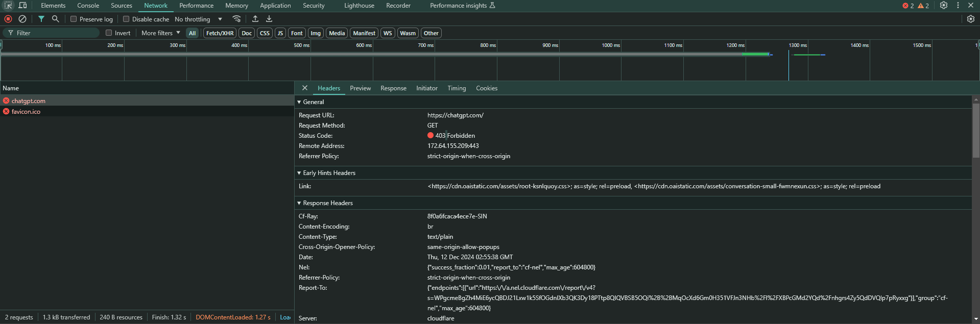The image size is (980, 324).
Task: Switch to the Console tab
Action: point(88,6)
